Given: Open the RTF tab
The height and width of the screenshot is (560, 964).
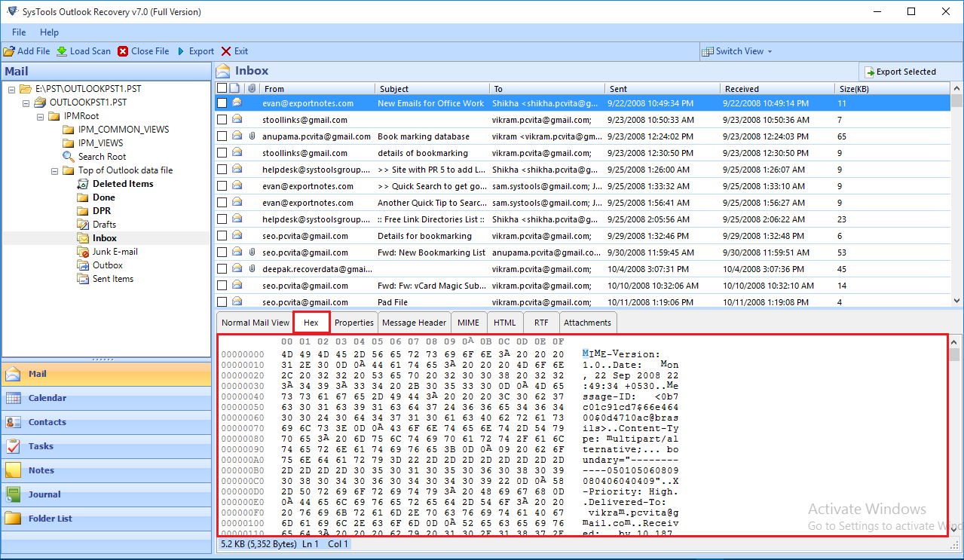Looking at the screenshot, I should (541, 323).
